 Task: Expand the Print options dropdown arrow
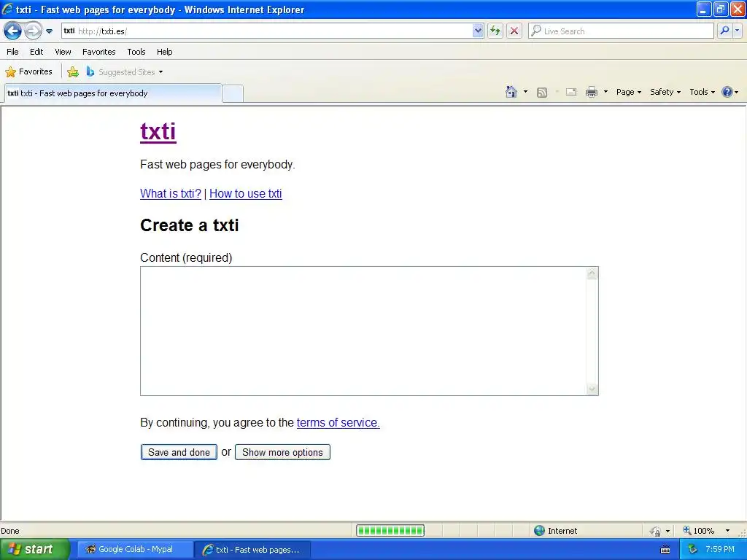click(x=605, y=92)
